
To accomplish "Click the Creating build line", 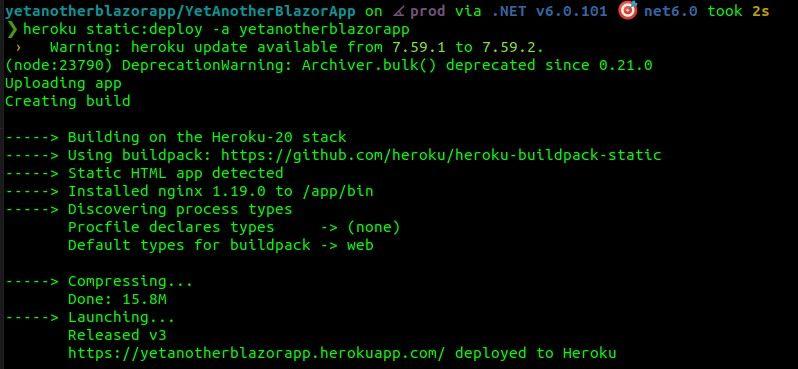I will coord(68,101).
